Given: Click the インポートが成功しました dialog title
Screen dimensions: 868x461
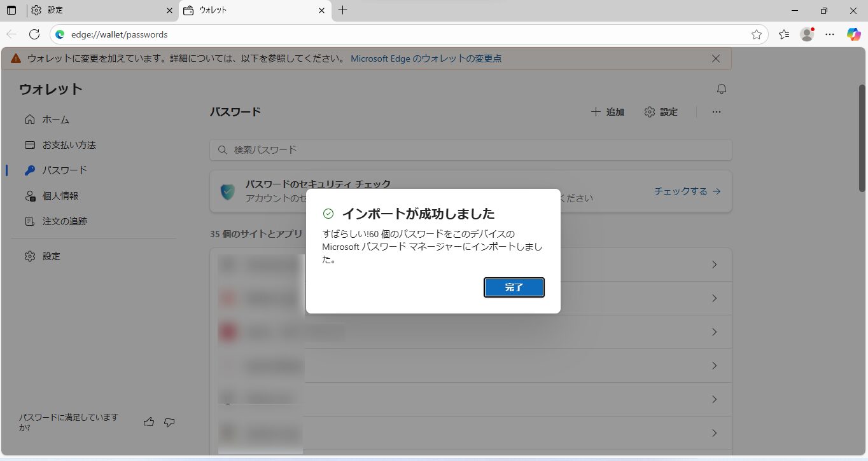Looking at the screenshot, I should (418, 214).
